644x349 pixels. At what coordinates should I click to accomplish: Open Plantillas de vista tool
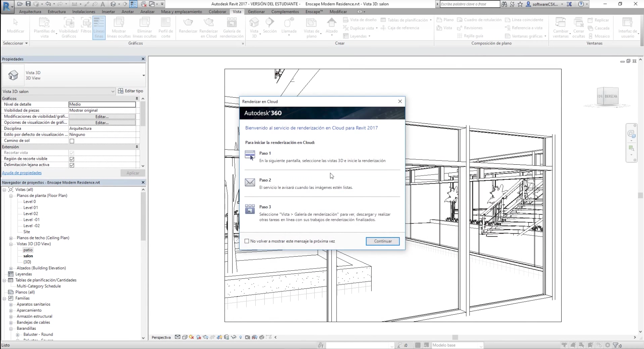tap(44, 28)
